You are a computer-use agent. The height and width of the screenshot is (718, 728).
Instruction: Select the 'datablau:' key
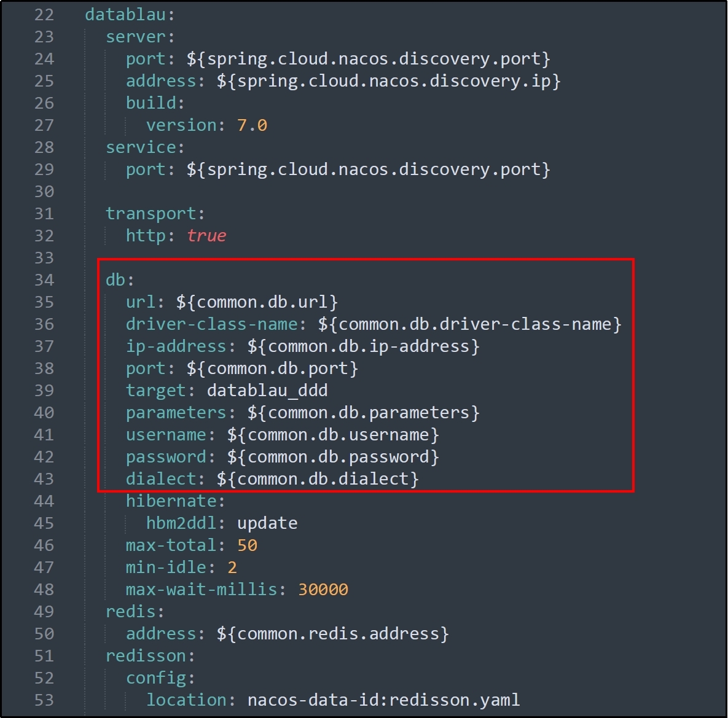[x=130, y=15]
